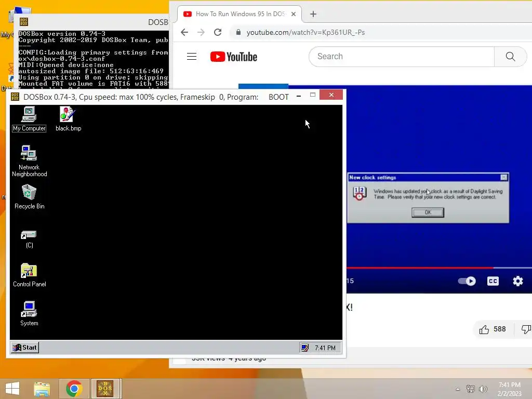Click the DOSBox console window icon

24,22
